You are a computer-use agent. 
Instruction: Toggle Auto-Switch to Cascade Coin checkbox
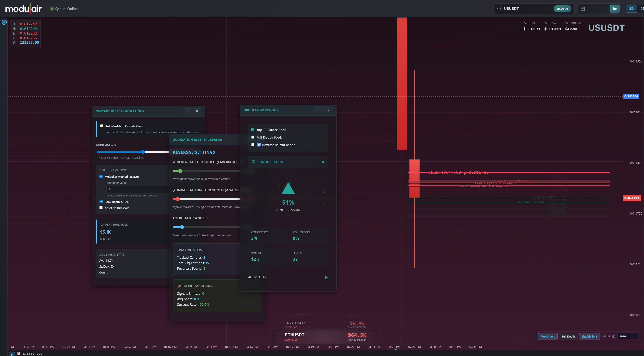click(102, 126)
